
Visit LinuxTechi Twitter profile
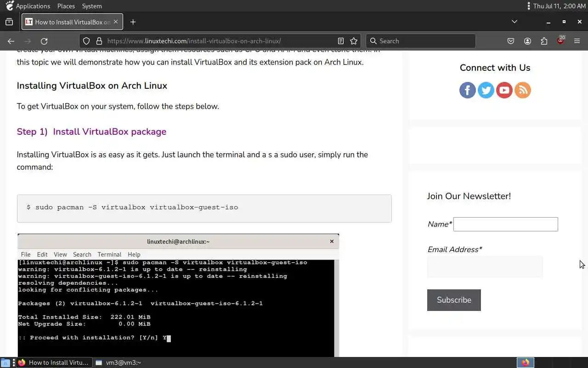(486, 90)
